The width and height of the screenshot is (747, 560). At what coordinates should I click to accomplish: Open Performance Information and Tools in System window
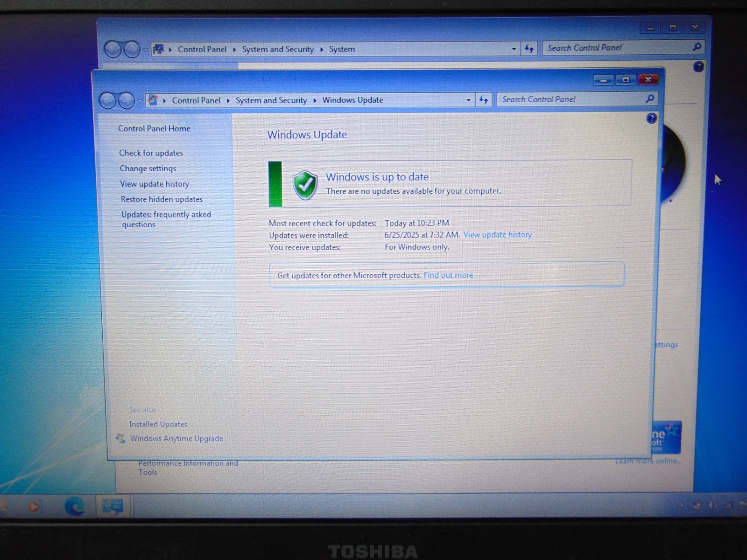click(x=188, y=468)
